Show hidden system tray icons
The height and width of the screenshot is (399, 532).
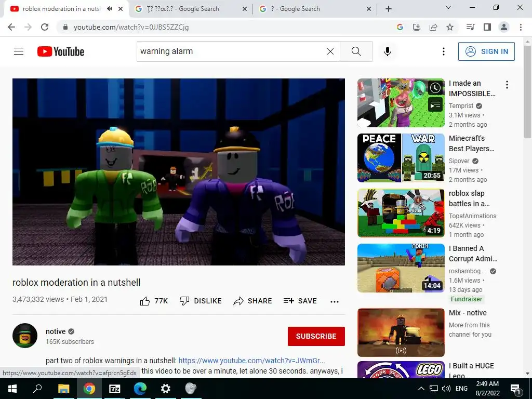coord(421,389)
